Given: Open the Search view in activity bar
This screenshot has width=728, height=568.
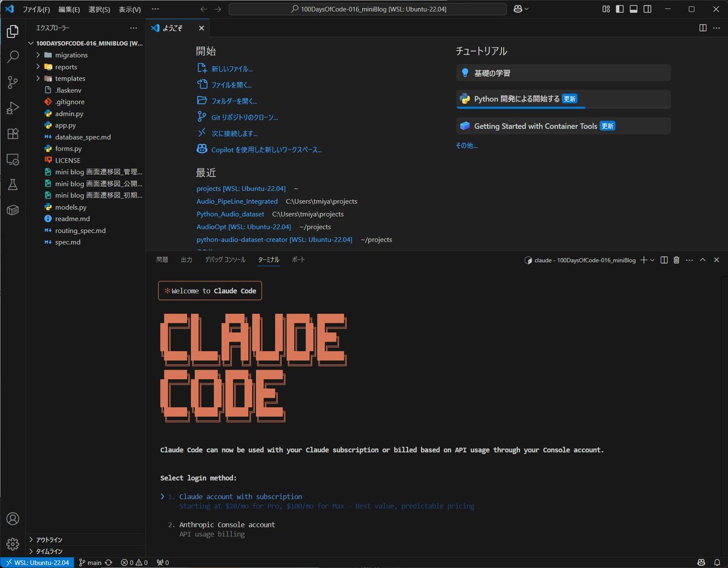Looking at the screenshot, I should pyautogui.click(x=13, y=56).
